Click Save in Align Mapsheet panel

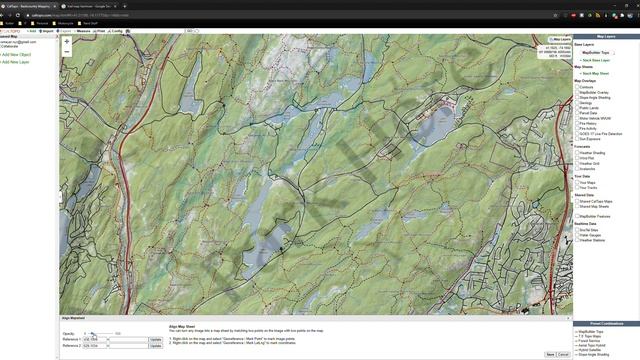click(550, 354)
